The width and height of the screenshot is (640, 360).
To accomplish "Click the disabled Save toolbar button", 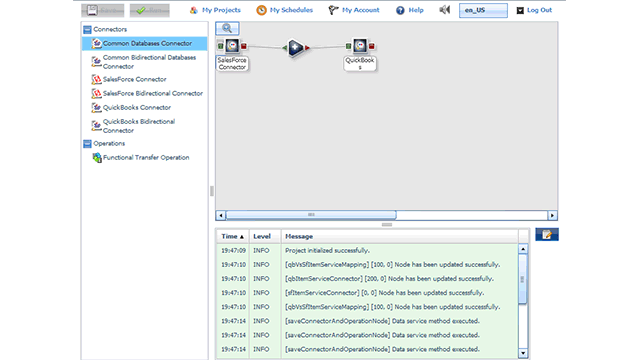I will [102, 10].
